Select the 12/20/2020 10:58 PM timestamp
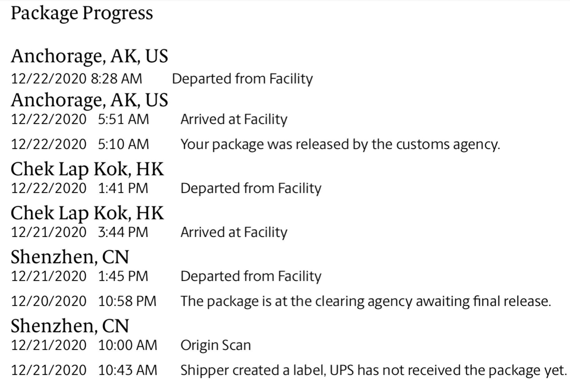The width and height of the screenshot is (570, 392). click(x=83, y=301)
